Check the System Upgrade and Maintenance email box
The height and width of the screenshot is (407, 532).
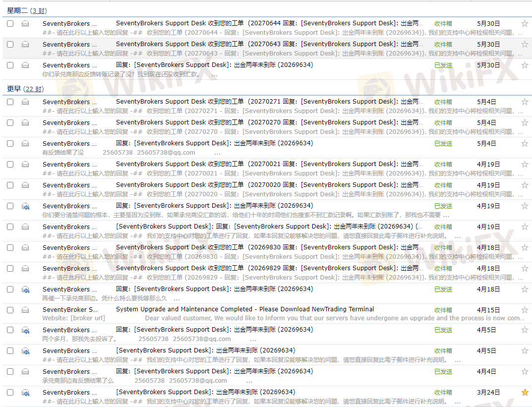[10, 310]
